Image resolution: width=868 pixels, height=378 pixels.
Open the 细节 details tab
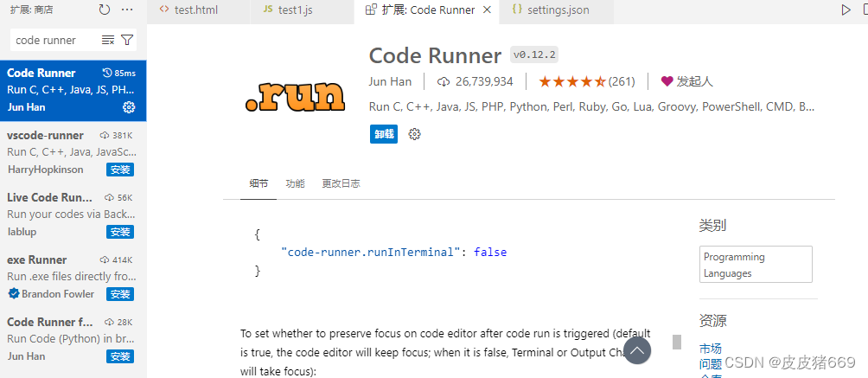coord(258,183)
